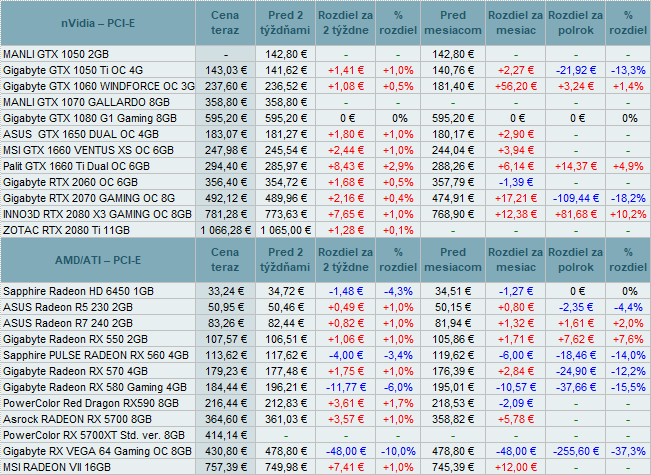Select Palit GTX 1660 Ti Dual OC 6GB
Viewport: 651px width, 475px height.
click(76, 166)
